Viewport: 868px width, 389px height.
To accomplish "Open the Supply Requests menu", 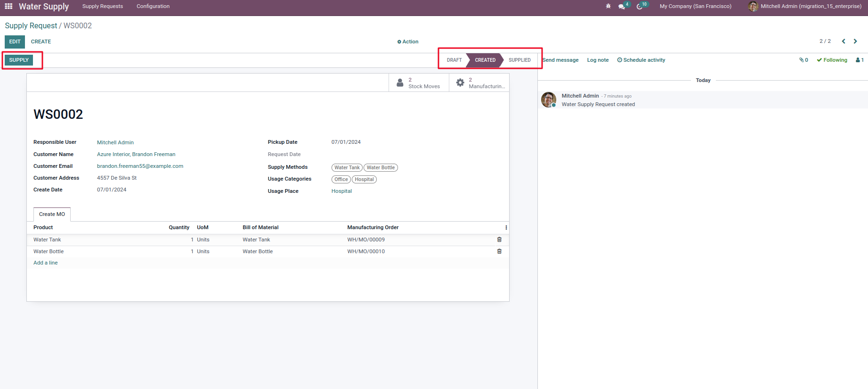I will tap(102, 6).
